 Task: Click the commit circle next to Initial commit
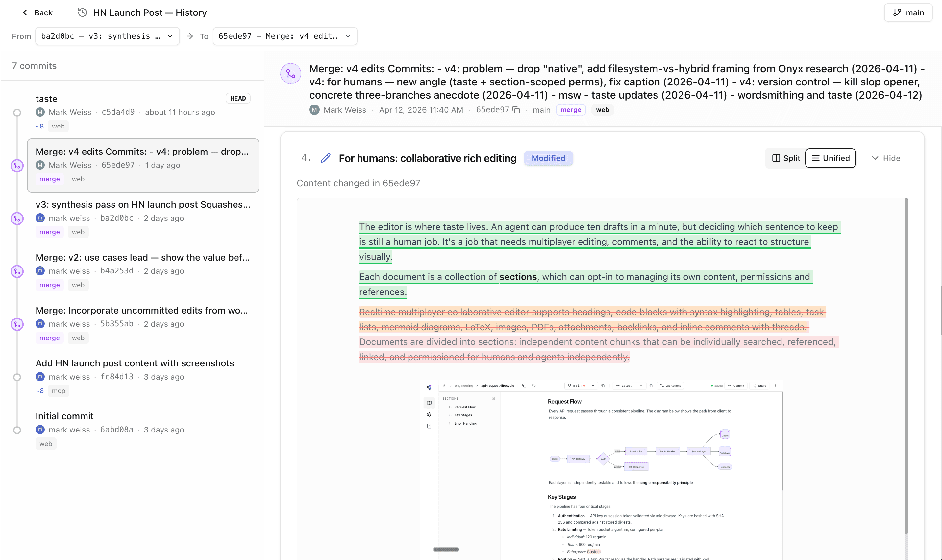pyautogui.click(x=17, y=430)
